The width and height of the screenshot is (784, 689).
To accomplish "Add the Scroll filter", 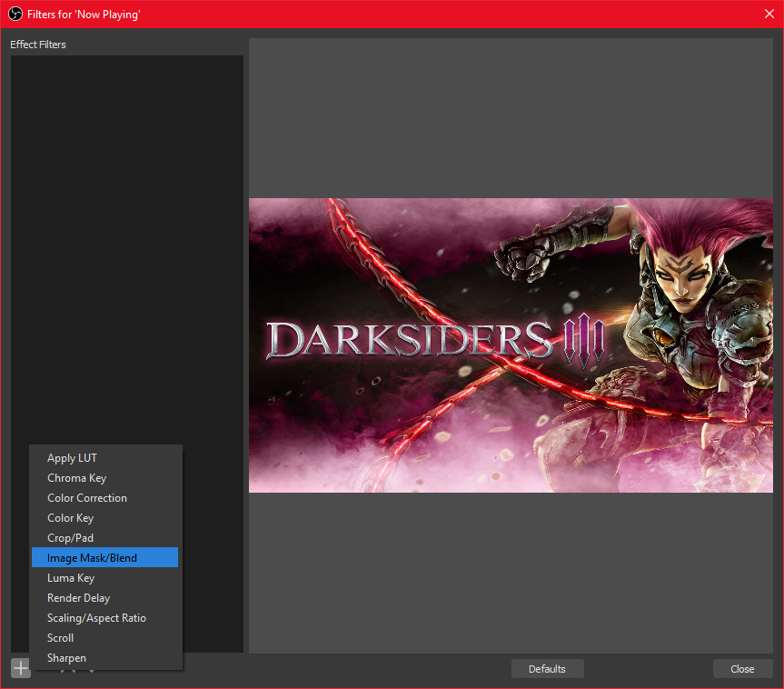I will point(104,638).
